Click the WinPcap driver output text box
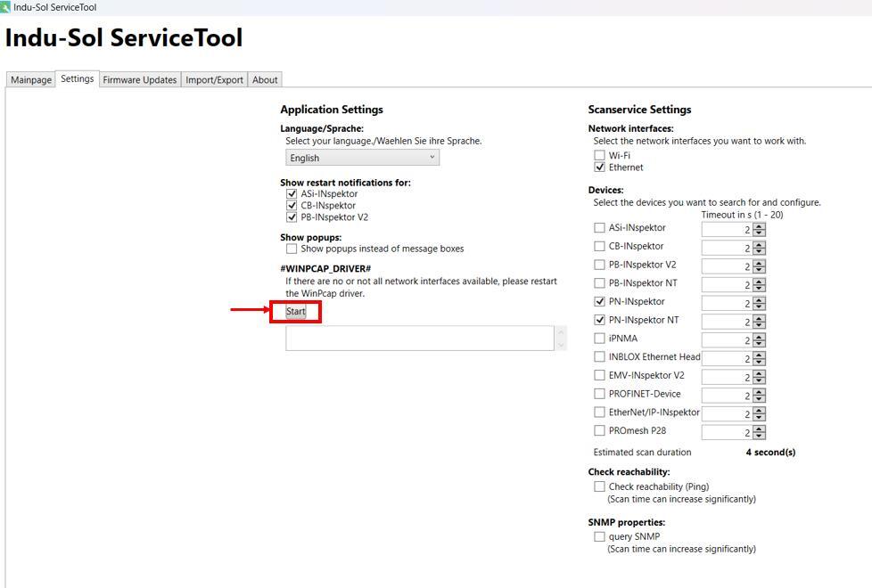 [420, 338]
